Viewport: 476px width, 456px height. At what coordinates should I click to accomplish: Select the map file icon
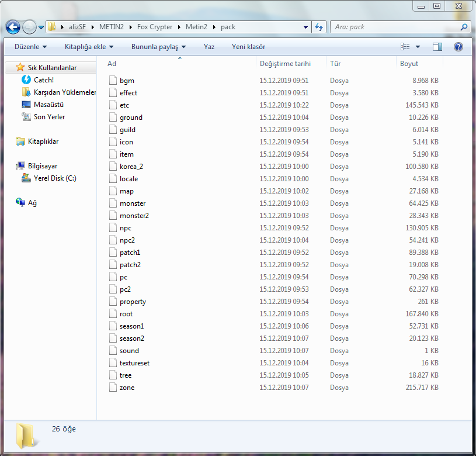113,191
